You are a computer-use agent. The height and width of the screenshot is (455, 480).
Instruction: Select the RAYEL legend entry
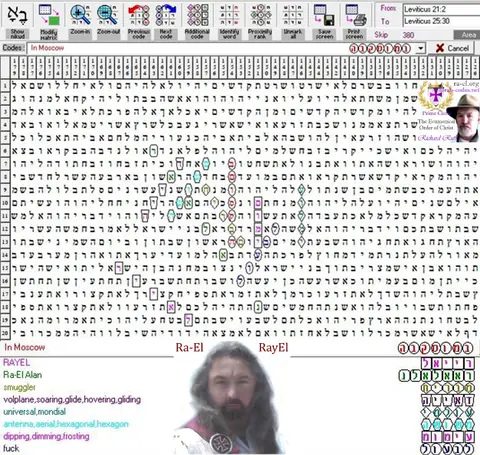pyautogui.click(x=16, y=362)
